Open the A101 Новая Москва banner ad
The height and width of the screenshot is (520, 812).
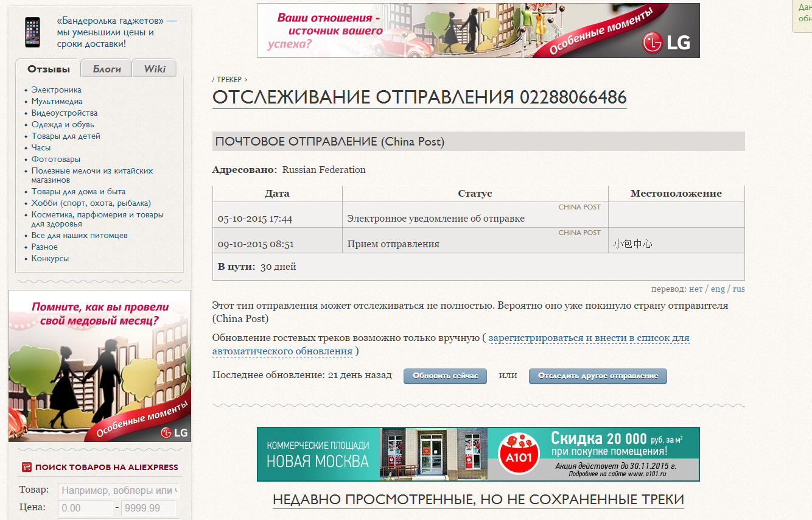[x=478, y=454]
